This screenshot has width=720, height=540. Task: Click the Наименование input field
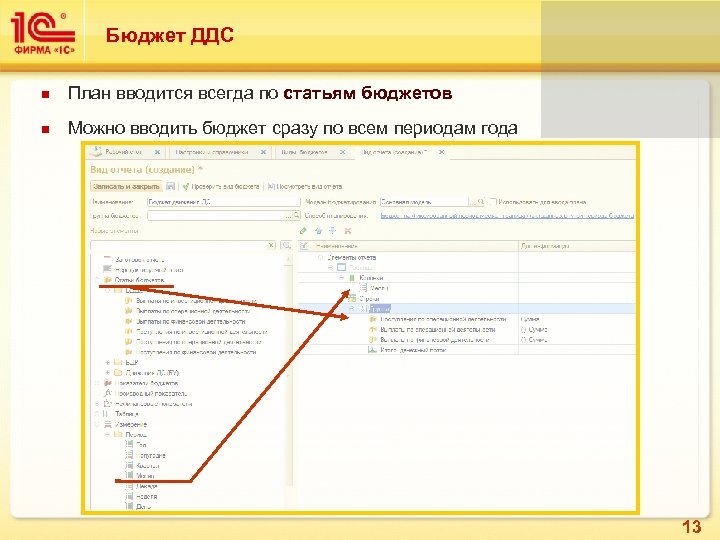click(x=224, y=202)
